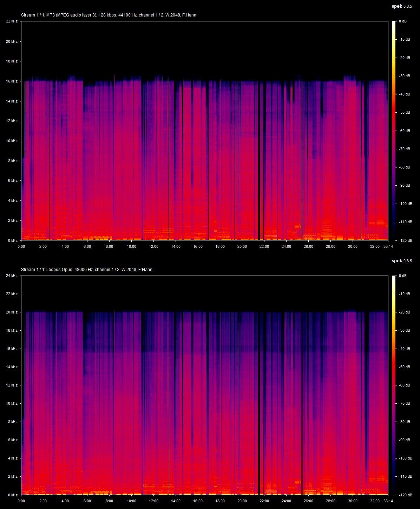Click the 10:00 time label under MP3 spectrogram
The height and width of the screenshot is (509, 420).
131,246
